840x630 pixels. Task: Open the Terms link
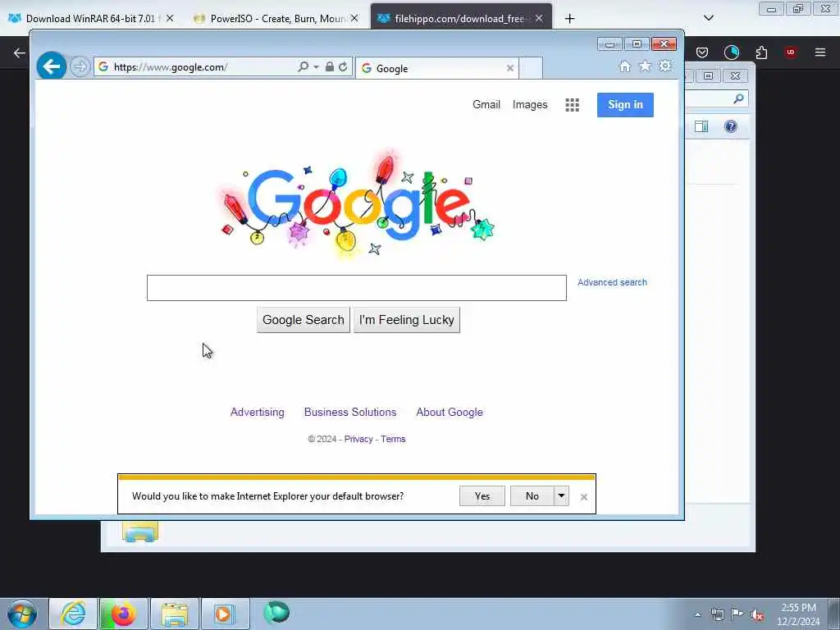393,439
